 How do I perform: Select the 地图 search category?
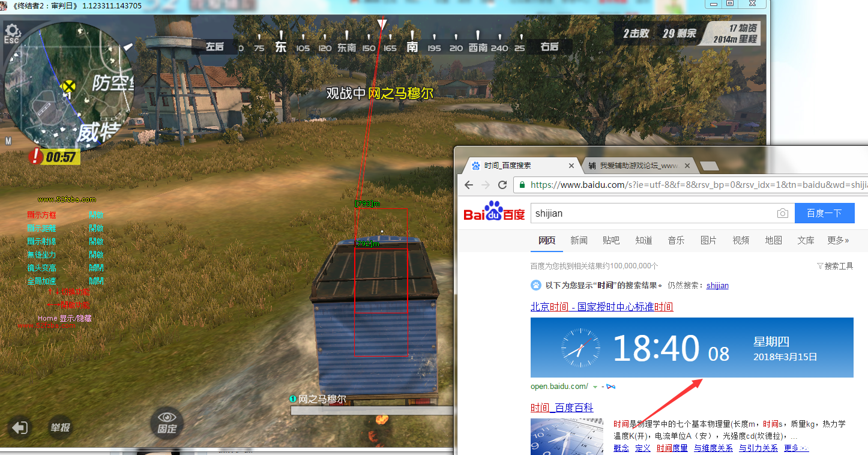click(x=773, y=240)
